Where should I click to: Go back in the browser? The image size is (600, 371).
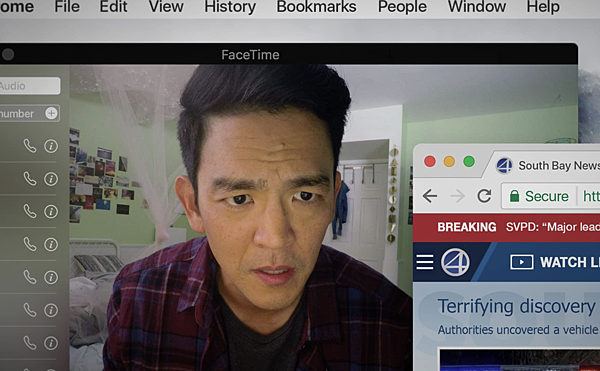click(x=430, y=196)
